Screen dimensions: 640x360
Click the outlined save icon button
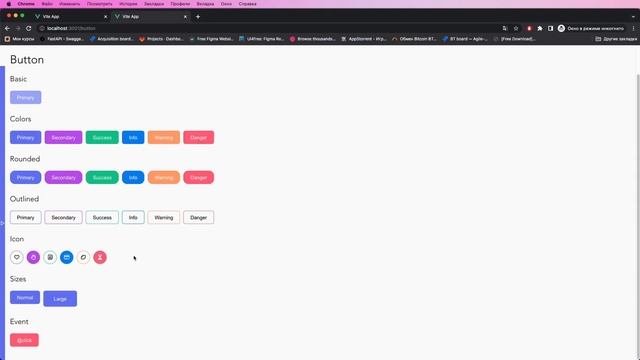[x=50, y=257]
